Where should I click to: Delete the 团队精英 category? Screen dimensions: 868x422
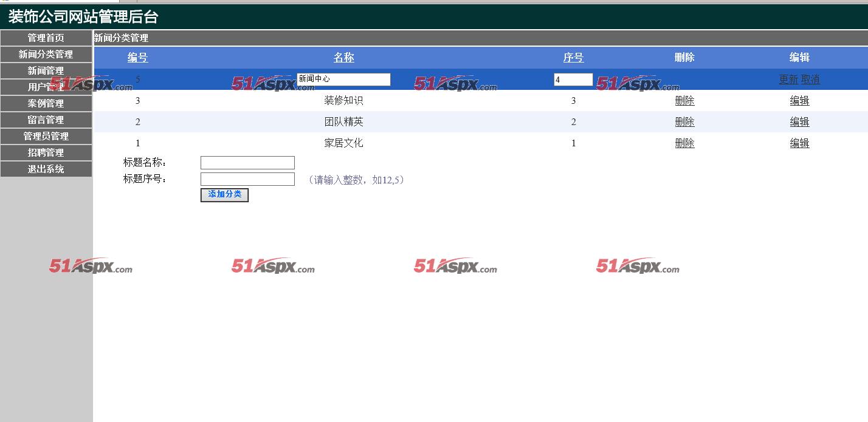click(x=684, y=122)
